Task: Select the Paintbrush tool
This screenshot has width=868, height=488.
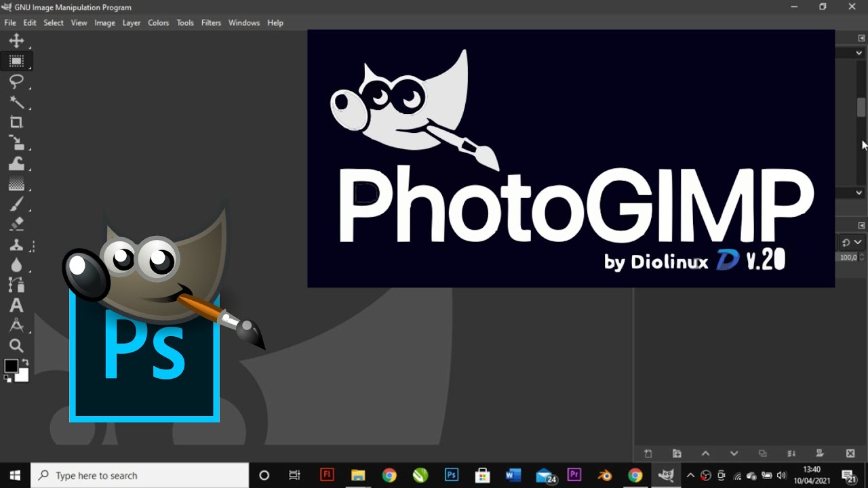Action: (x=16, y=204)
